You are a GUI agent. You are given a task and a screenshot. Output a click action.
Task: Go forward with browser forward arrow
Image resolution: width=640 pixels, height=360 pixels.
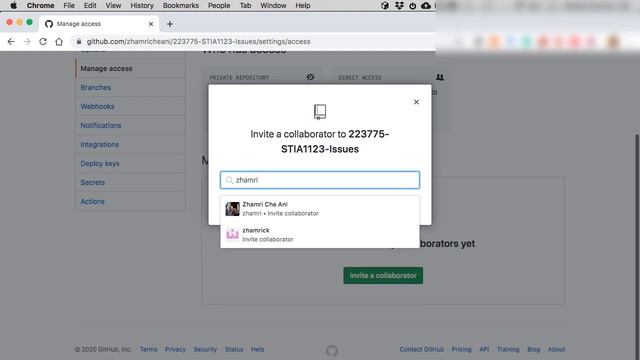27,42
